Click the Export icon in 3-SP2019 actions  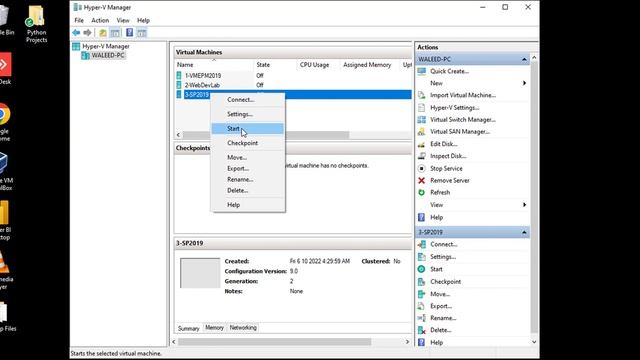422,306
